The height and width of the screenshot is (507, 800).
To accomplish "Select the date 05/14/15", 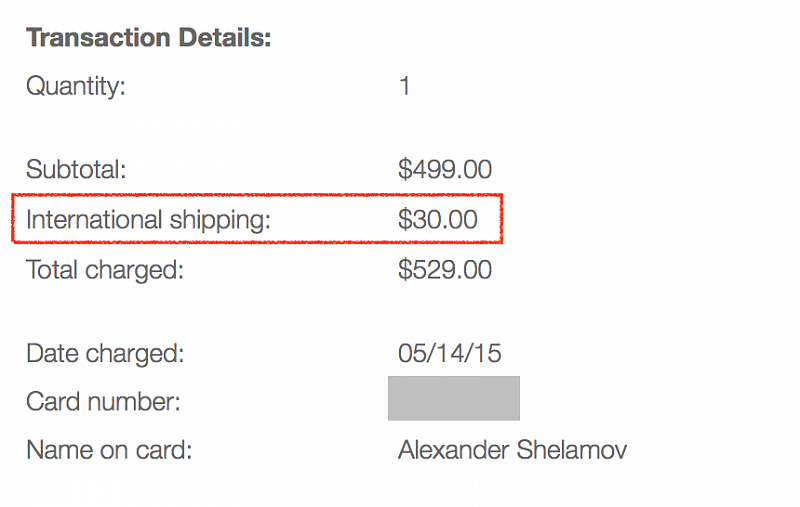I will pyautogui.click(x=449, y=353).
